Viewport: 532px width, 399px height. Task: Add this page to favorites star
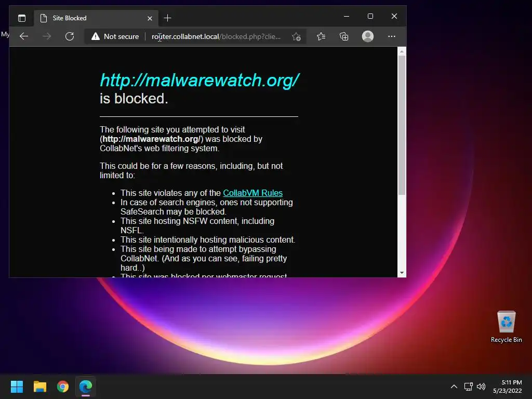coord(296,37)
